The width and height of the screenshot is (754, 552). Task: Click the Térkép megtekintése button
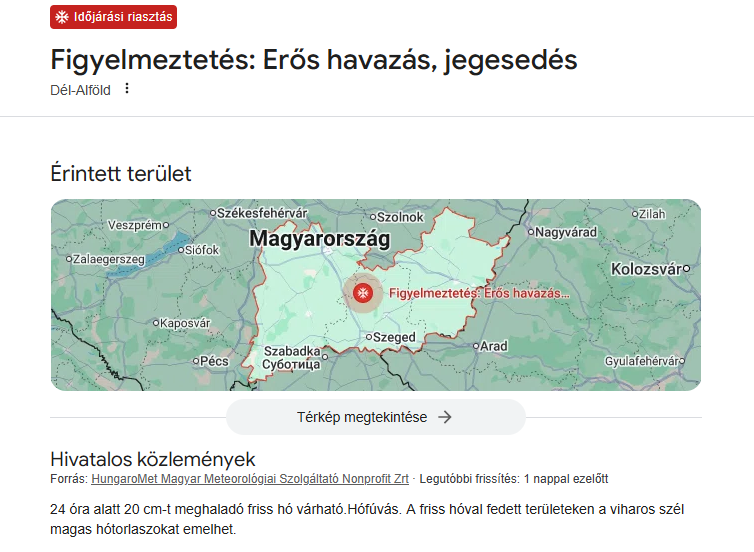click(375, 417)
